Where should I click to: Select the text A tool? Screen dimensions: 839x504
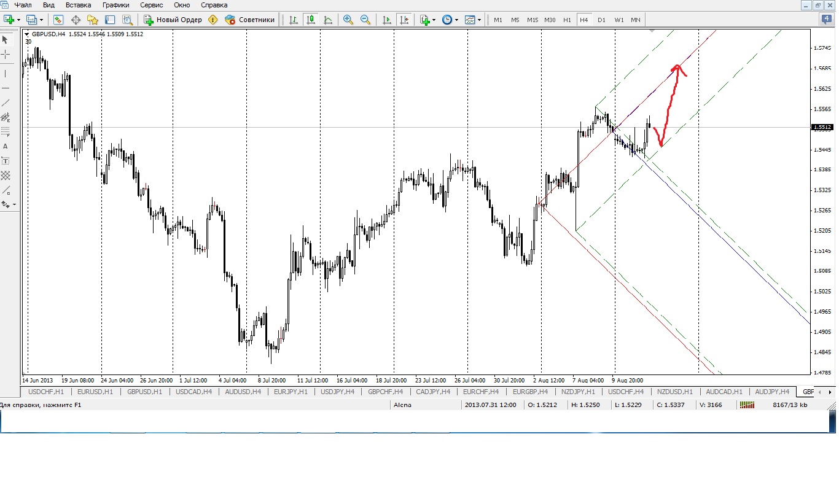click(x=6, y=146)
